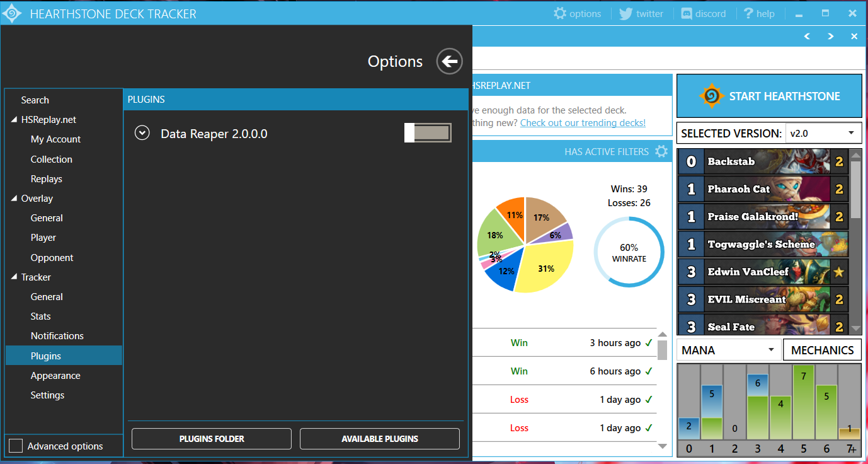This screenshot has height=464, width=868.
Task: Open Replays settings
Action: tap(46, 179)
